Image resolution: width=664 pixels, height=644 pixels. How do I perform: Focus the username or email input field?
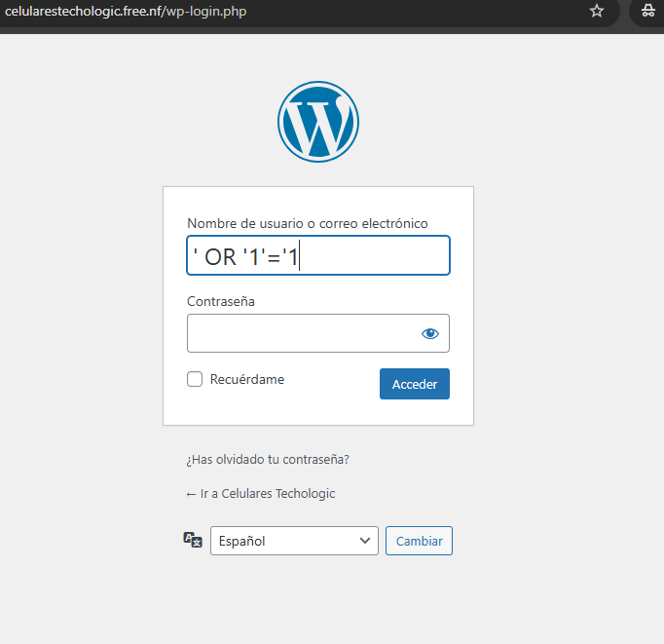click(x=318, y=255)
